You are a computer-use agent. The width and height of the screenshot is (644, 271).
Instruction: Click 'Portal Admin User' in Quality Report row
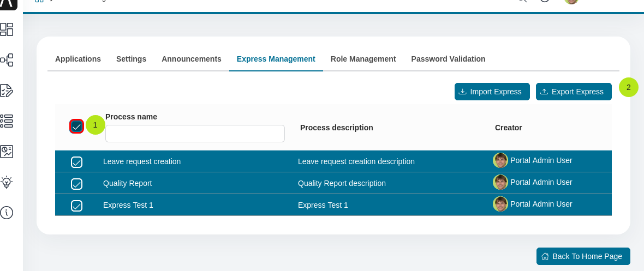(541, 182)
